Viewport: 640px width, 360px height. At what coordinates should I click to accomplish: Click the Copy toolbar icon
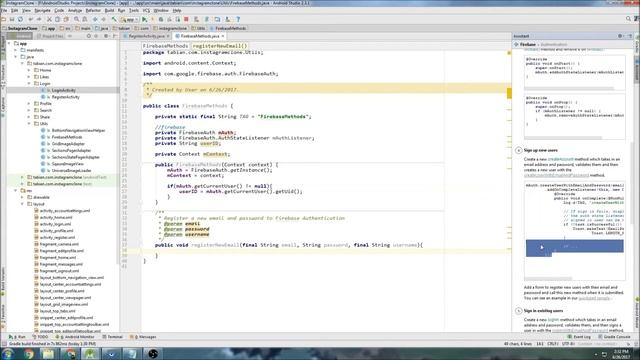[58, 19]
